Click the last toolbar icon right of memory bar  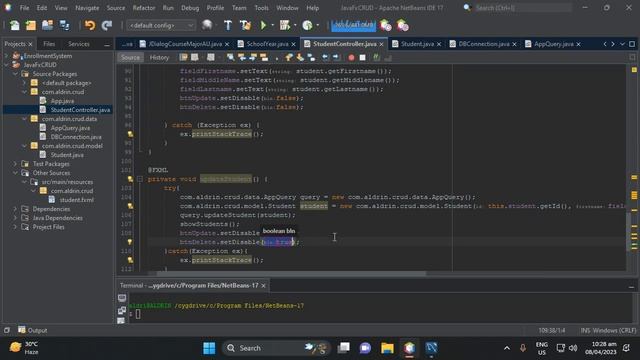point(402,26)
